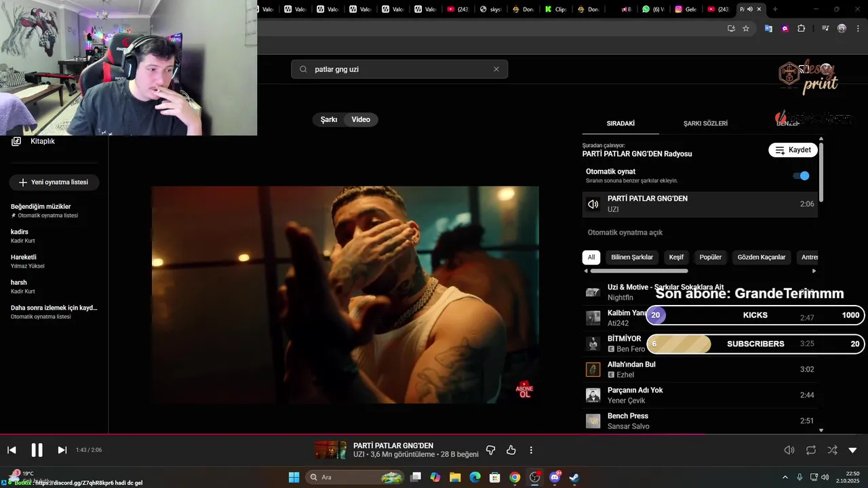Click the now-playing thumbnail in player bar
The image size is (868, 488).
pyautogui.click(x=330, y=450)
